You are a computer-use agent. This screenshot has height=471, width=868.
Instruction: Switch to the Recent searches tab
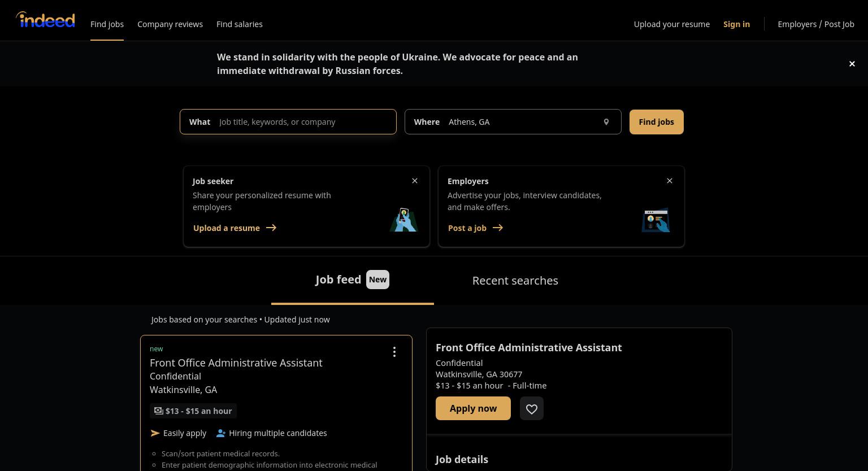(x=515, y=281)
